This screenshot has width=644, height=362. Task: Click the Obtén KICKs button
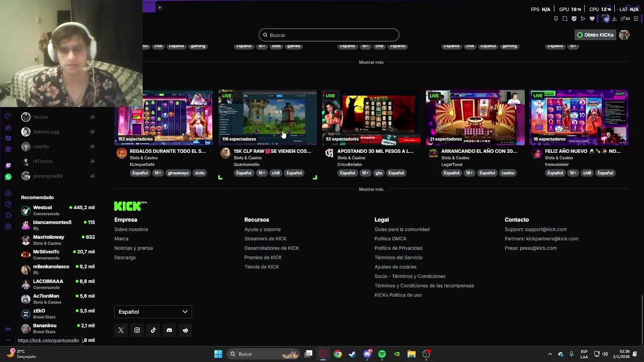[x=595, y=35]
